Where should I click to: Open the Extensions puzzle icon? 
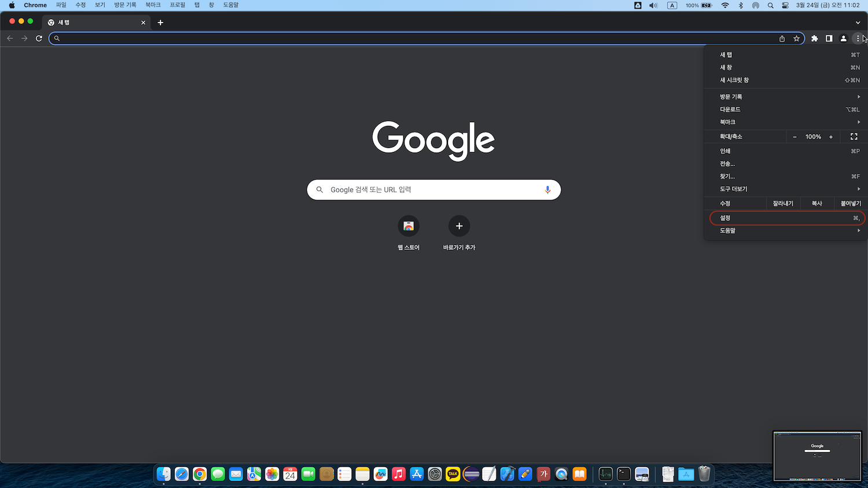[x=815, y=38]
